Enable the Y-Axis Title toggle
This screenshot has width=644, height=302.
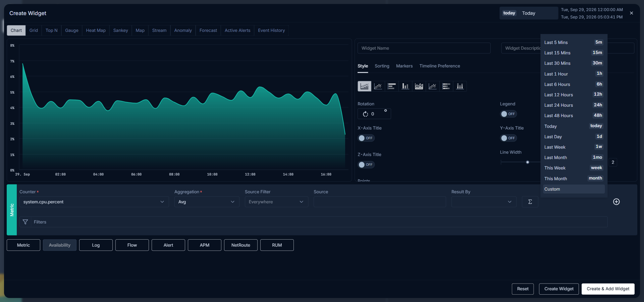pos(508,138)
